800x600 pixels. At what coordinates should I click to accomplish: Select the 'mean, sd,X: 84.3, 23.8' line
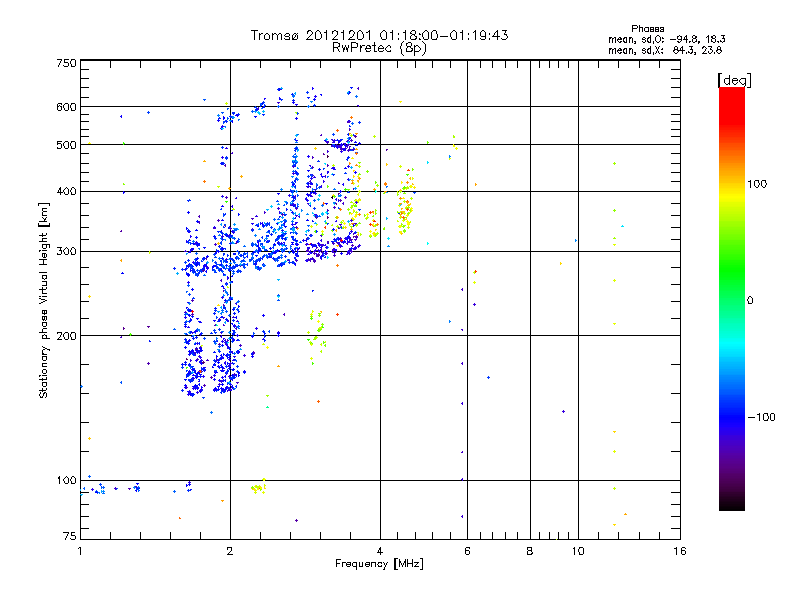(665, 50)
